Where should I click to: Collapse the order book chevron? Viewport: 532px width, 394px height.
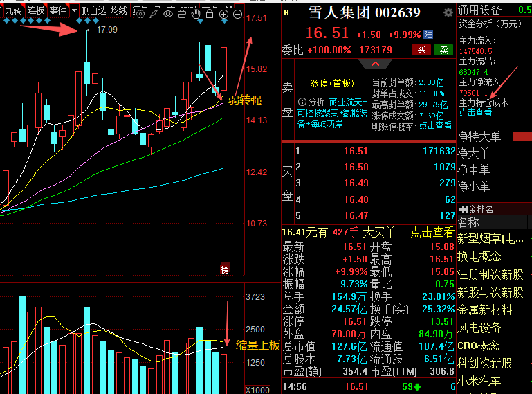tap(376, 64)
